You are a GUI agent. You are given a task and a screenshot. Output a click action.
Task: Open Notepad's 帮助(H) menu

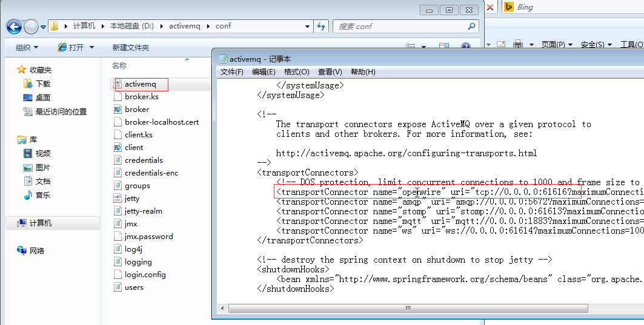(x=363, y=72)
